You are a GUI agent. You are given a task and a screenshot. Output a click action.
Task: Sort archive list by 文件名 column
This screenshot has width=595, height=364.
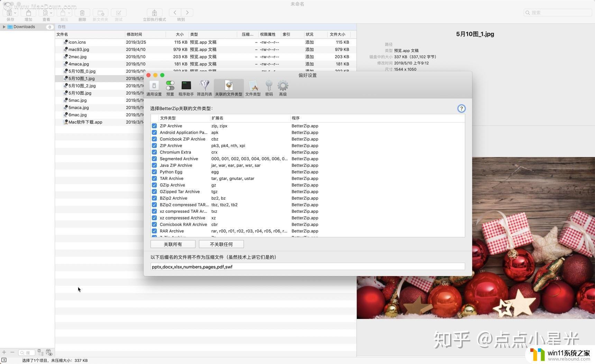tap(90, 34)
